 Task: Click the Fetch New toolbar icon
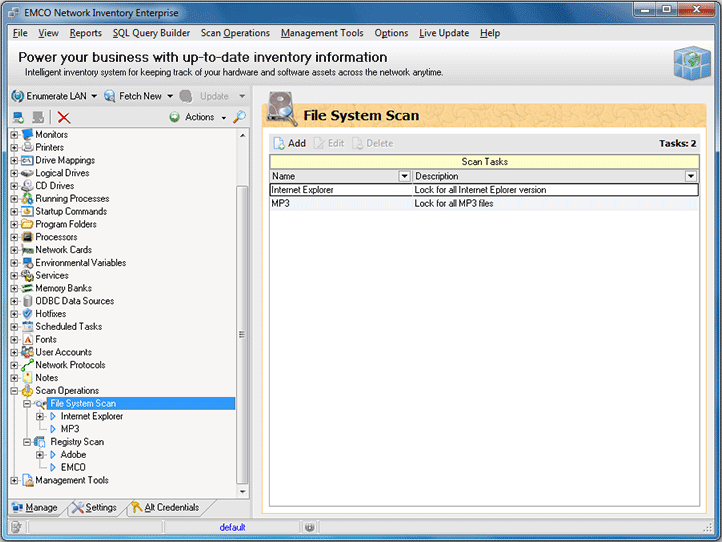111,96
